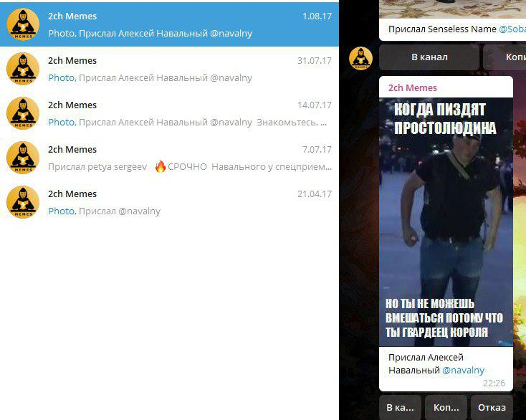526x420 pixels.
Task: Click the @navalny mention under the meme
Action: click(x=463, y=371)
